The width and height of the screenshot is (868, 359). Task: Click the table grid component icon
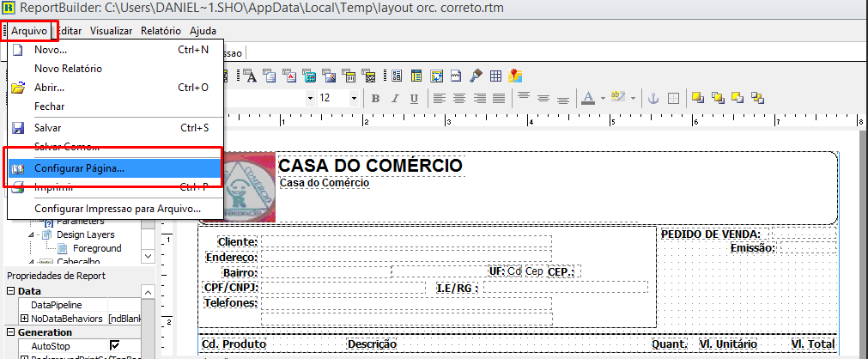coord(495,76)
